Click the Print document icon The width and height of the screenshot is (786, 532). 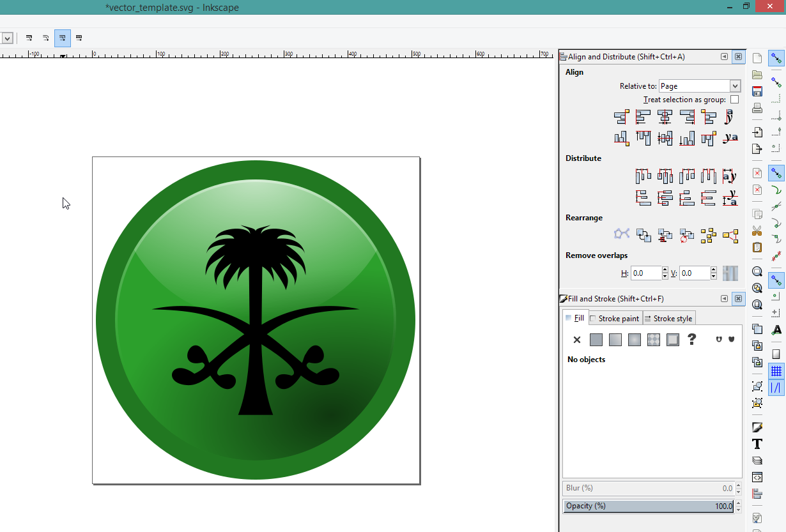757,108
